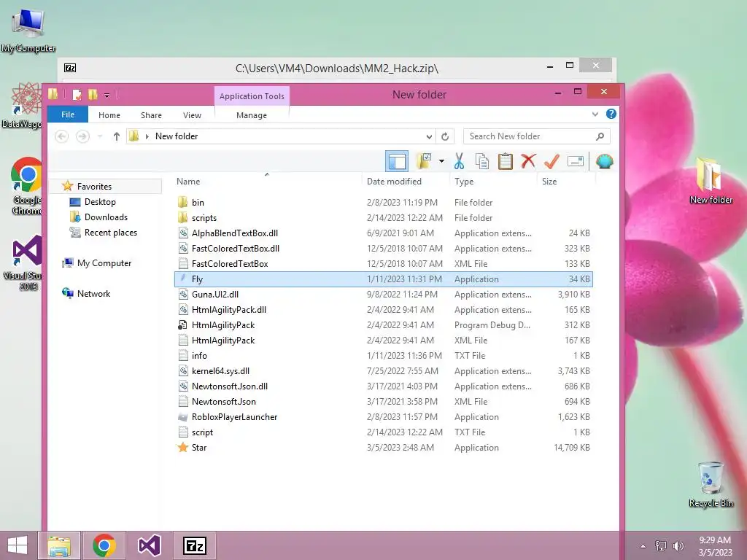Image resolution: width=747 pixels, height=560 pixels.
Task: Click the folder options toolbar icon
Action: [424, 161]
